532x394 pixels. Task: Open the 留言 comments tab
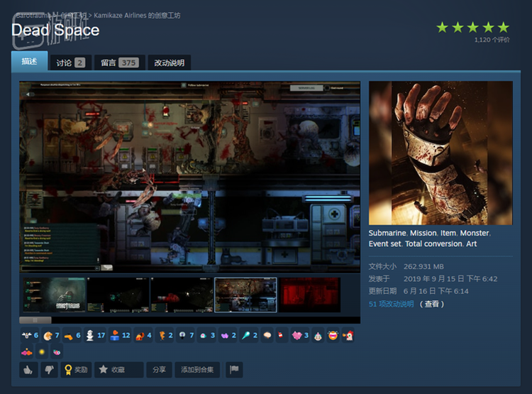pos(119,62)
